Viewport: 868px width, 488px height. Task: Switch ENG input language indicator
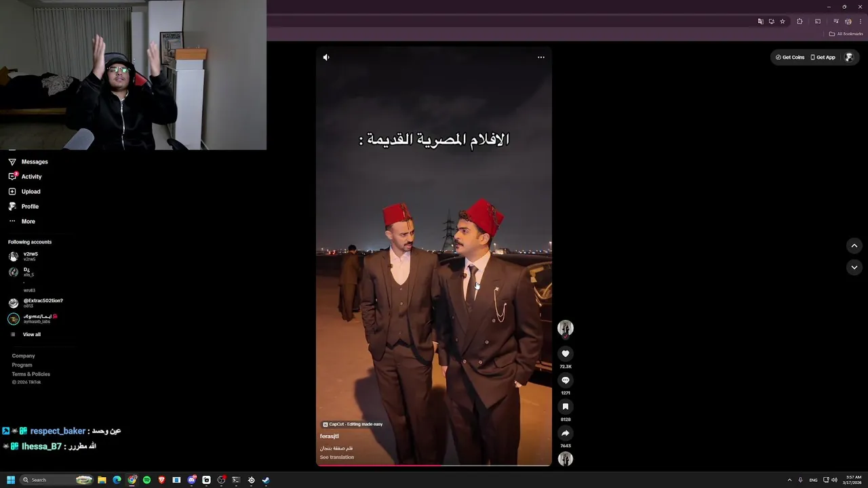click(813, 480)
